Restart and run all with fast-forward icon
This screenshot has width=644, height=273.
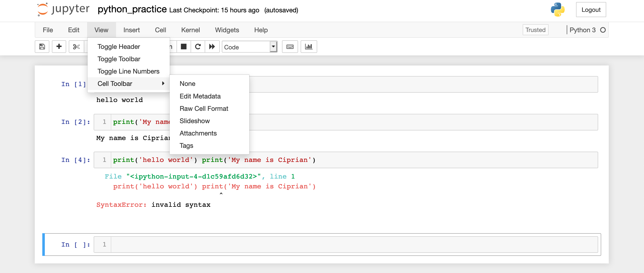pyautogui.click(x=212, y=47)
